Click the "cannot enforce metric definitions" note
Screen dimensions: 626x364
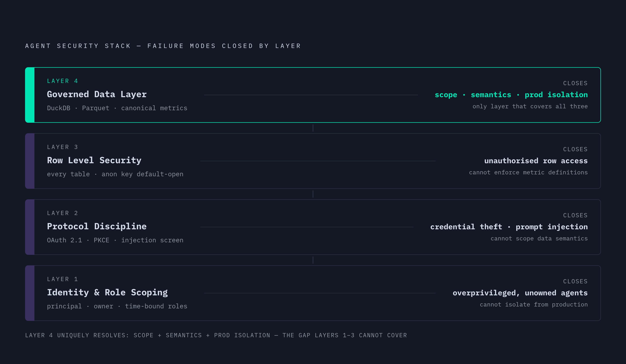(x=528, y=172)
